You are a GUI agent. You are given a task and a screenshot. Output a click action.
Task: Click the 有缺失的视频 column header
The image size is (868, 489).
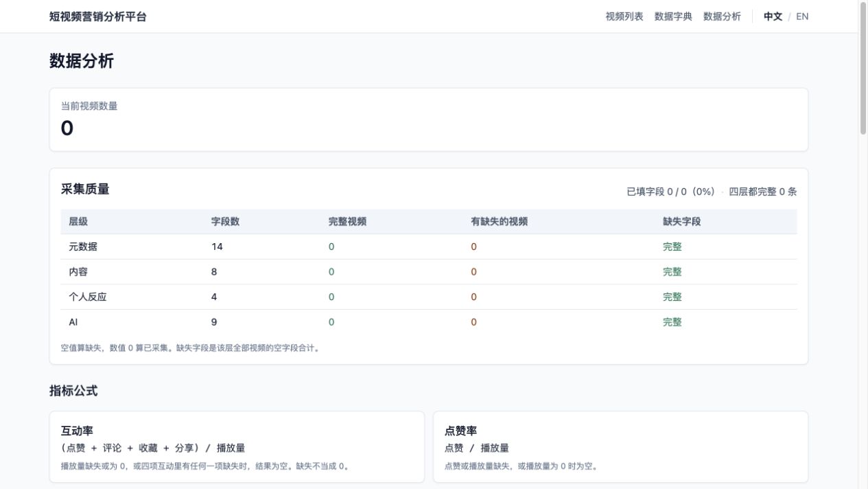tap(499, 222)
